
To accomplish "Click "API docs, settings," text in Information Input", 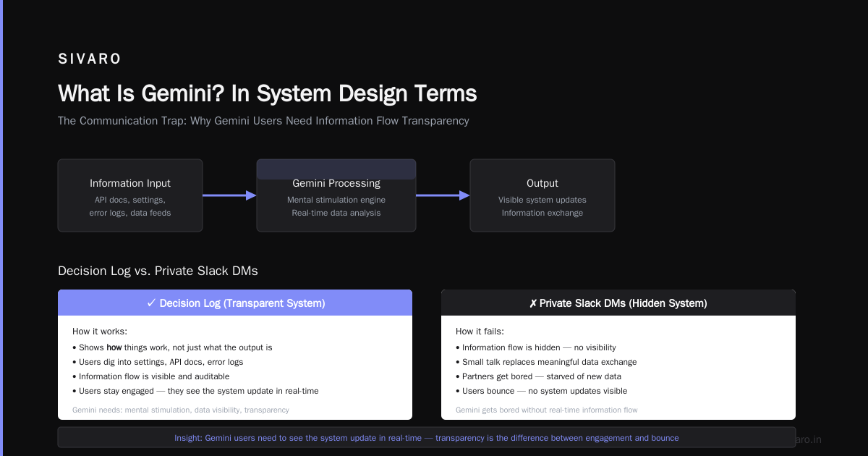I will 130,200.
